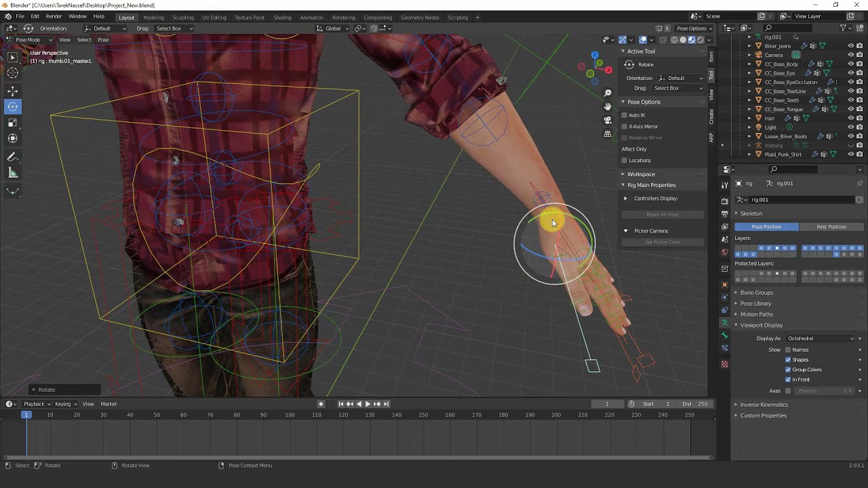Switch to the Sculpting workspace tab
The image size is (868, 488).
pyautogui.click(x=182, y=17)
